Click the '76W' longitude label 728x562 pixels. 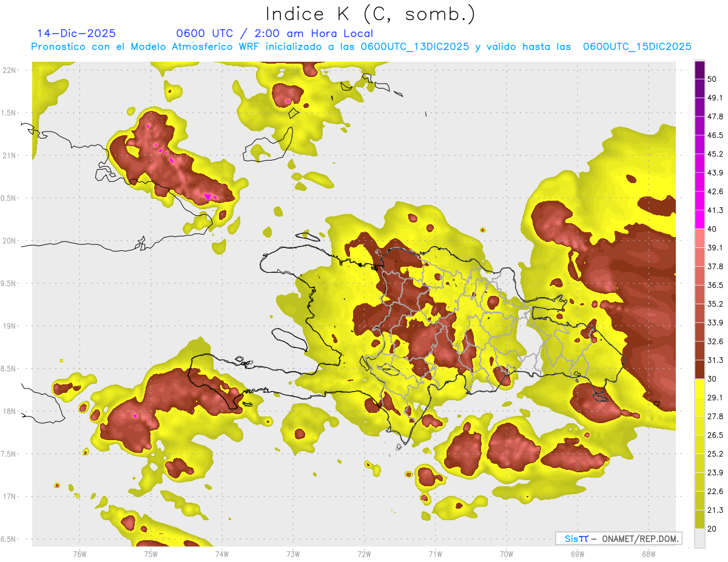click(79, 554)
